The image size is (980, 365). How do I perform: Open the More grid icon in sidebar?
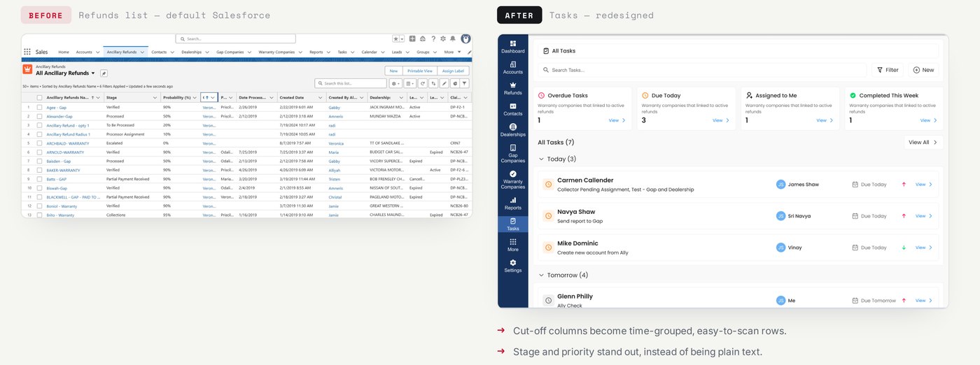pyautogui.click(x=512, y=241)
